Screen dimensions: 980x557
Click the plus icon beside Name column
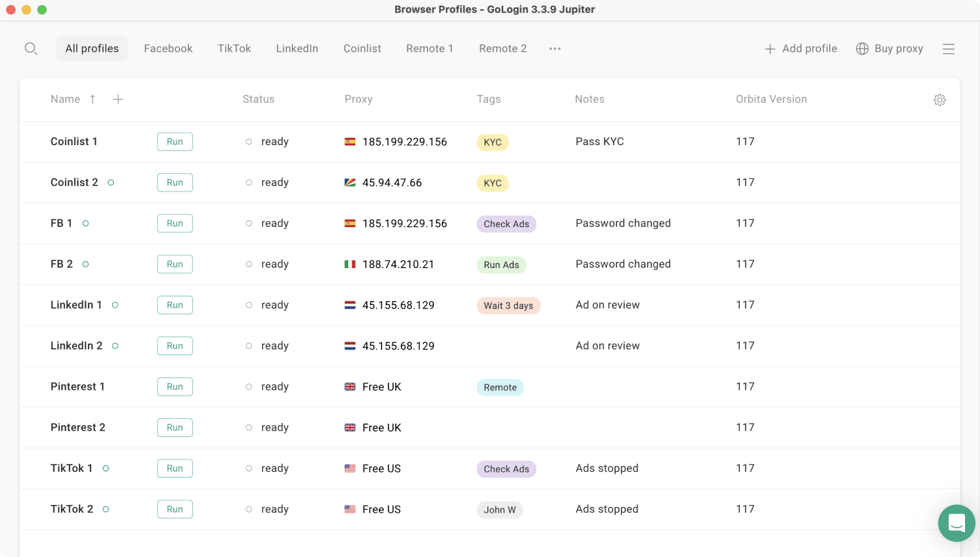pos(118,100)
